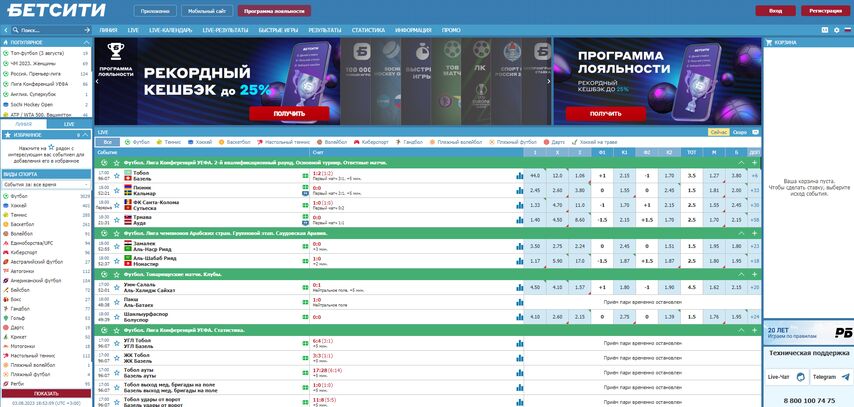Open the statistics chart for Замалек–Аль-Наср Рияд
The width and height of the screenshot is (854, 407).
(520, 246)
